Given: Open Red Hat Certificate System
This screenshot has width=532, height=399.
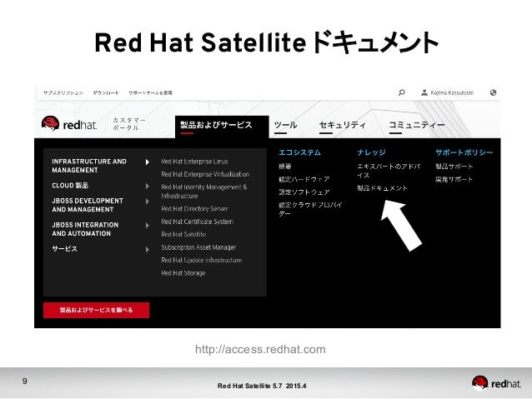Looking at the screenshot, I should click(197, 222).
